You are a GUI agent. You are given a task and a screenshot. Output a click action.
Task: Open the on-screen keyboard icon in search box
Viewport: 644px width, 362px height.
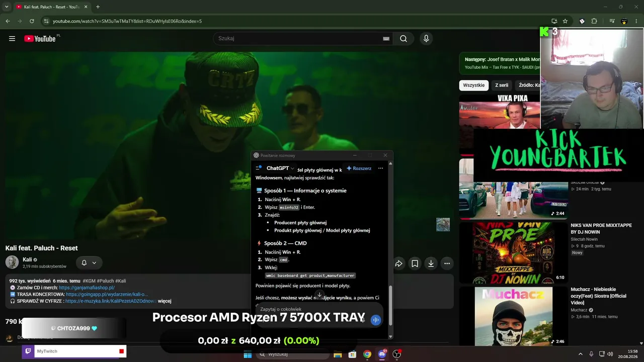pos(386,39)
